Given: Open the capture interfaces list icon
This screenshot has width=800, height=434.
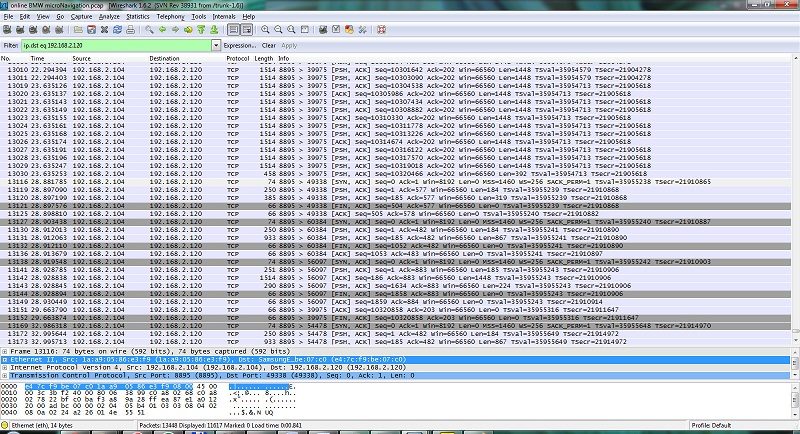Looking at the screenshot, I should click(7, 30).
